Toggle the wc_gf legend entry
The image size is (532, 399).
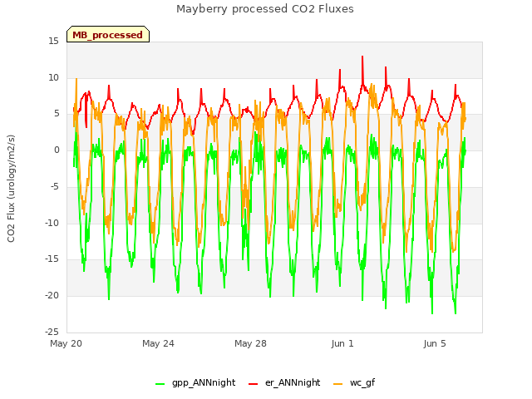click(354, 382)
